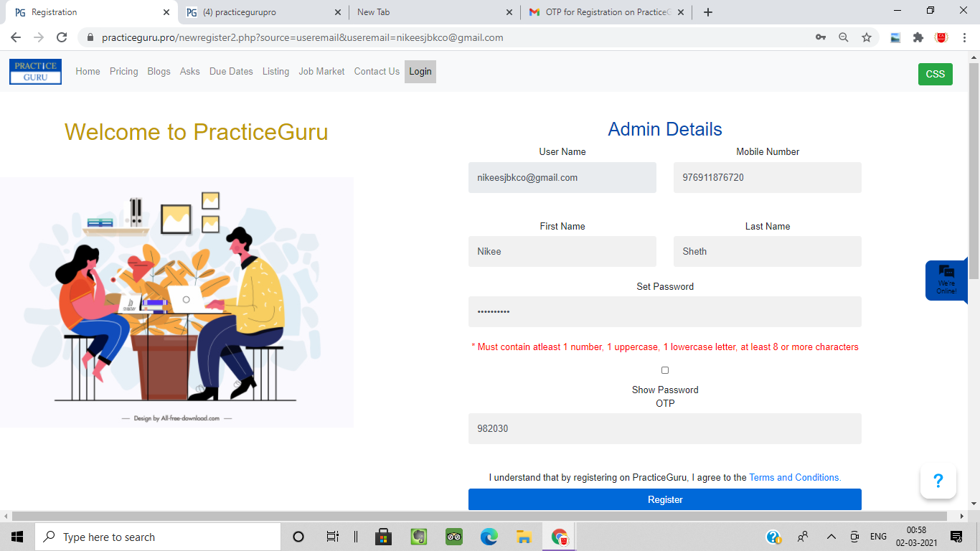The width and height of the screenshot is (980, 551).
Task: Close the OTP for Registration Gmail tab
Action: [681, 12]
